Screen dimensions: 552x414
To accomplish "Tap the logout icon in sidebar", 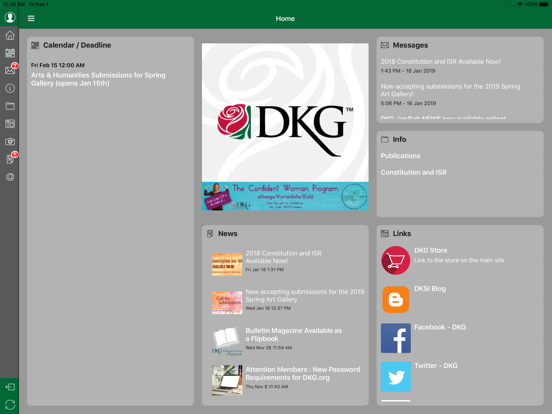I will point(10,387).
